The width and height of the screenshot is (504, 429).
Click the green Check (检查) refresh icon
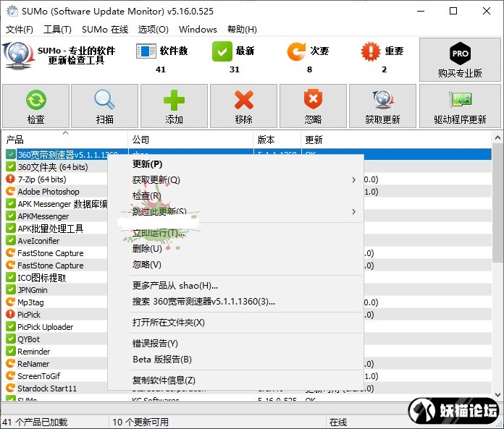pyautogui.click(x=36, y=100)
